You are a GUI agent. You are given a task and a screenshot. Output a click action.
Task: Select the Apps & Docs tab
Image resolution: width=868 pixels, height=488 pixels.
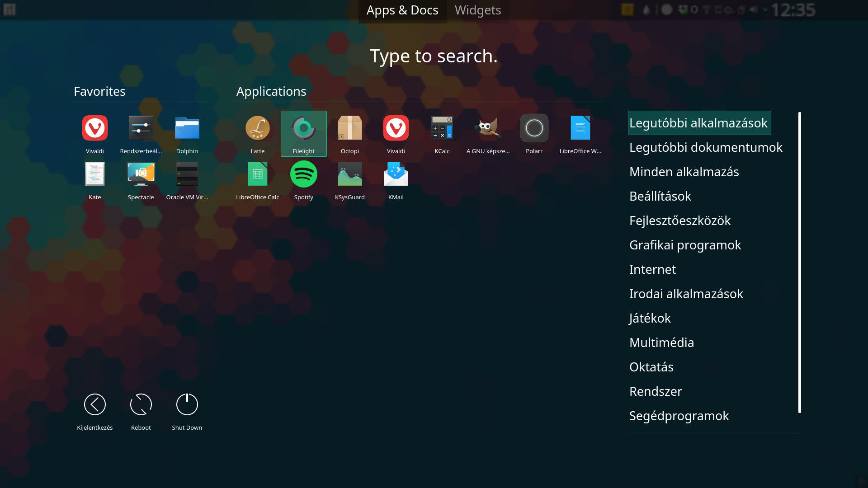coord(402,10)
